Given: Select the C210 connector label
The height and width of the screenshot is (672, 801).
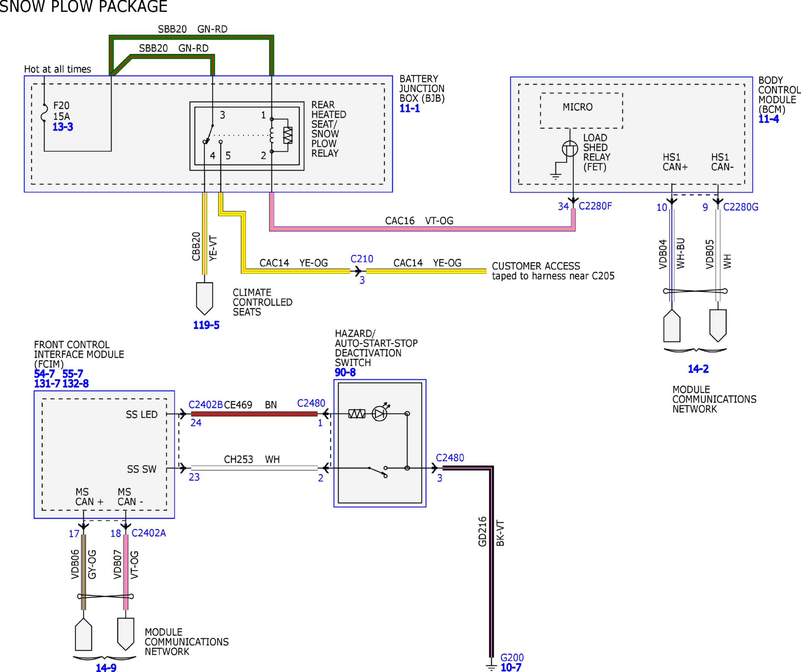Looking at the screenshot, I should [x=362, y=259].
